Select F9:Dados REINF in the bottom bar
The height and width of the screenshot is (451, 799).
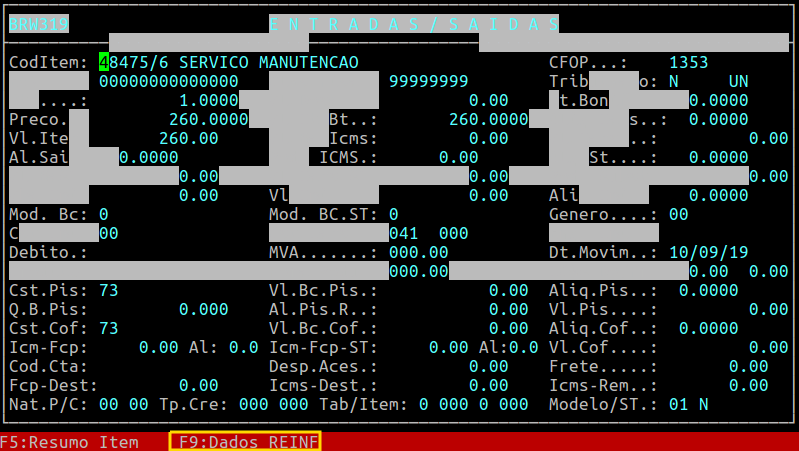tap(244, 442)
